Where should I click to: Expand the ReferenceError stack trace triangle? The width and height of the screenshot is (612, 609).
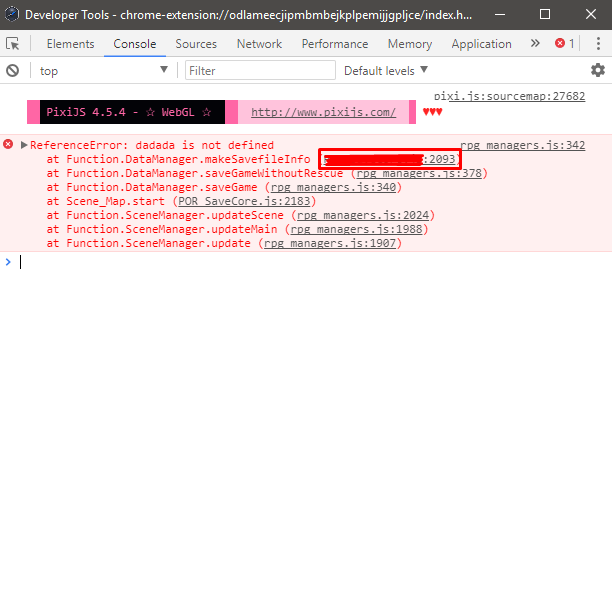(24, 145)
